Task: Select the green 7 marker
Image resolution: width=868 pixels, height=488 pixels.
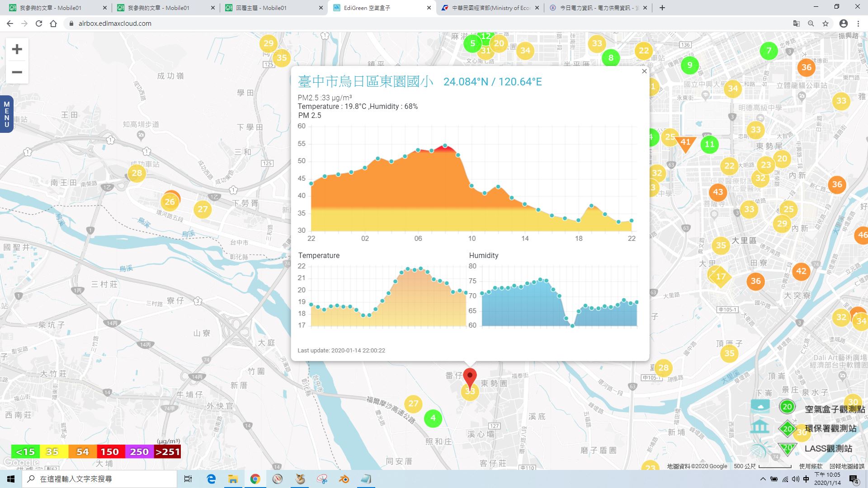Action: pyautogui.click(x=769, y=51)
